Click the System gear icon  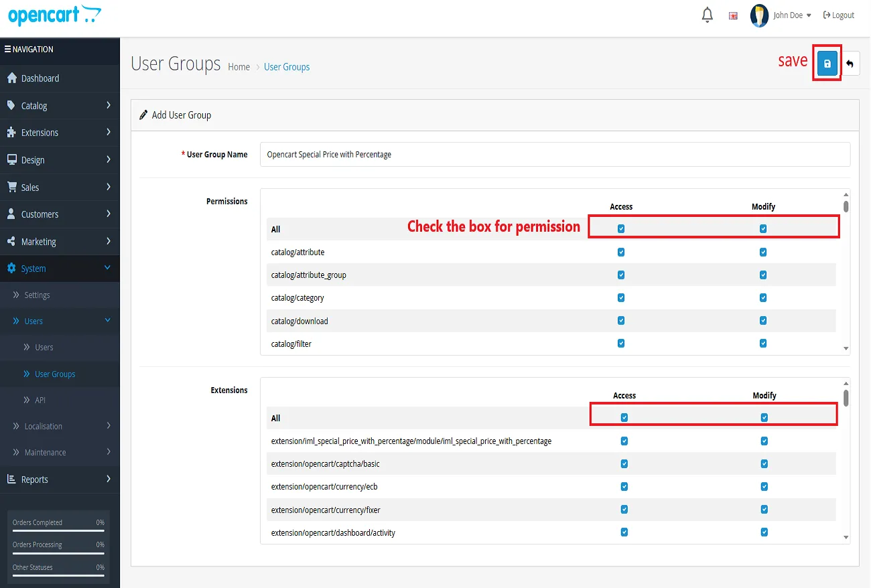11,269
